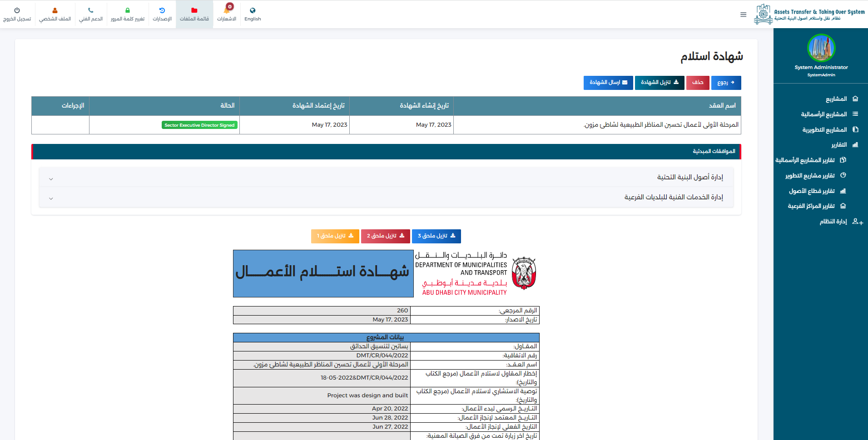The width and height of the screenshot is (868, 440).
Task: Download attachment 1 with the orange button
Action: pos(335,236)
